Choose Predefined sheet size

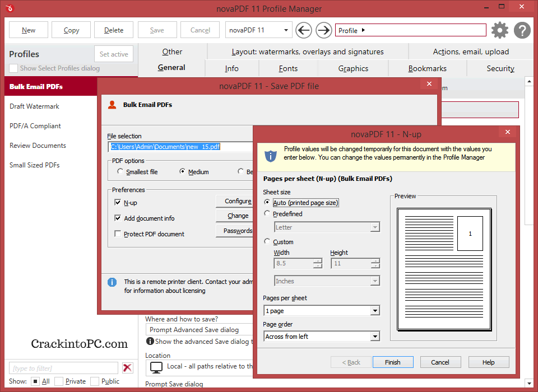267,213
